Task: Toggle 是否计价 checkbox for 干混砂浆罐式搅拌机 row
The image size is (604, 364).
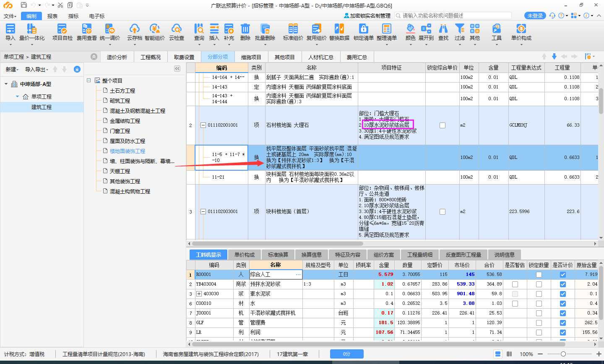Action: (563, 313)
